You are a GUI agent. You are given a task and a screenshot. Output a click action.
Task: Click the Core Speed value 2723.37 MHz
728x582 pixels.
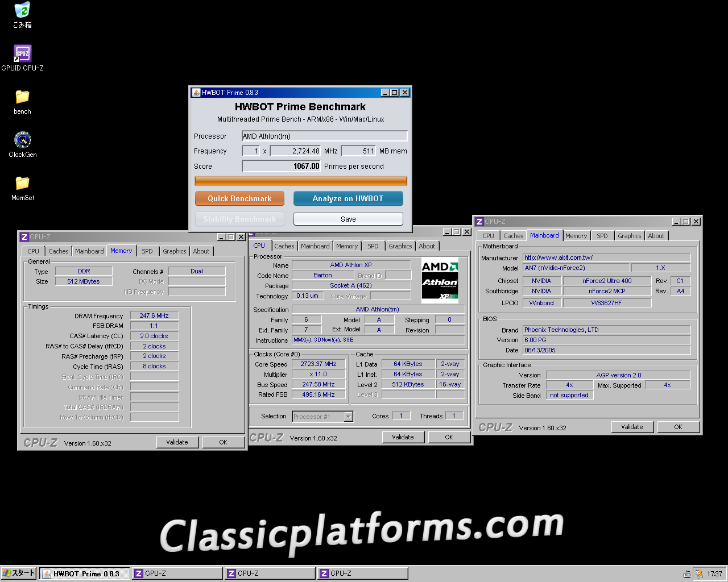click(318, 364)
